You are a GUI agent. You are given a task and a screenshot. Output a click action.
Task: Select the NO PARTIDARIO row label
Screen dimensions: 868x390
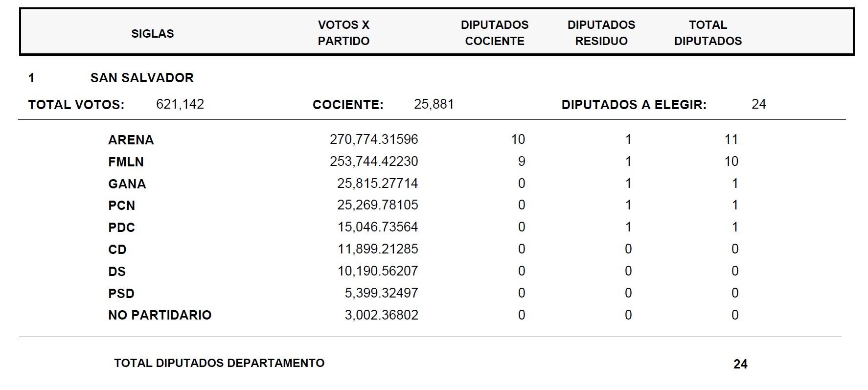160,315
